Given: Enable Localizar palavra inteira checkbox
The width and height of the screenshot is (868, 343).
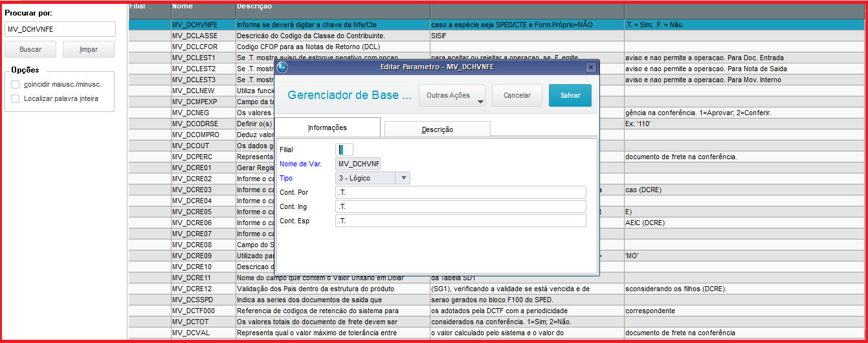Looking at the screenshot, I should pos(15,98).
